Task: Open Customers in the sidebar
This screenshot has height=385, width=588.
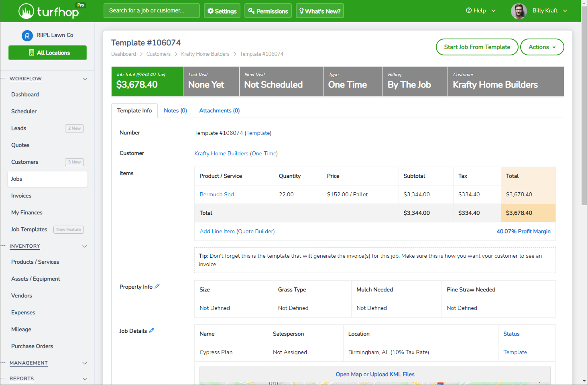Action: pos(25,162)
